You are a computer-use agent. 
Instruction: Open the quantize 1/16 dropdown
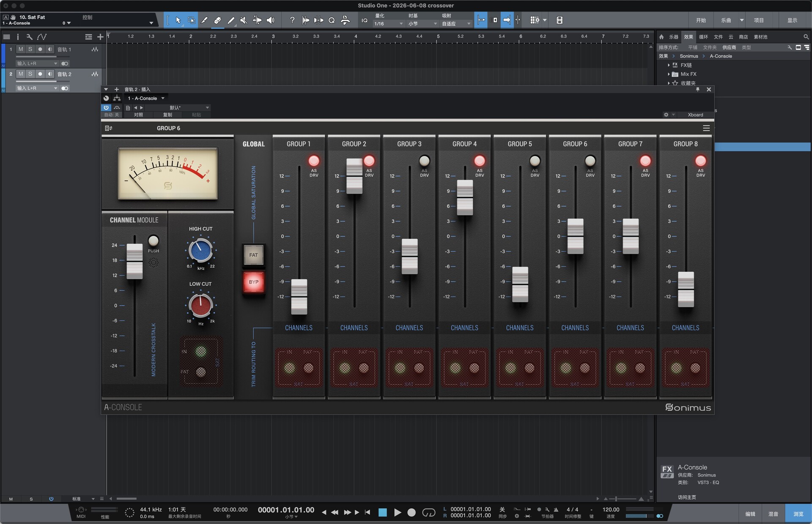(388, 24)
